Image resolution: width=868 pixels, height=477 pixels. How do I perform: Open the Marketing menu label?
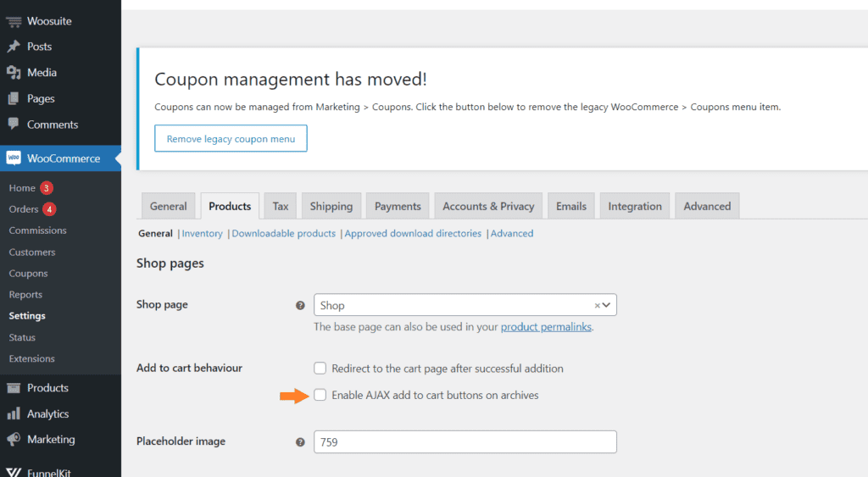[x=51, y=440]
